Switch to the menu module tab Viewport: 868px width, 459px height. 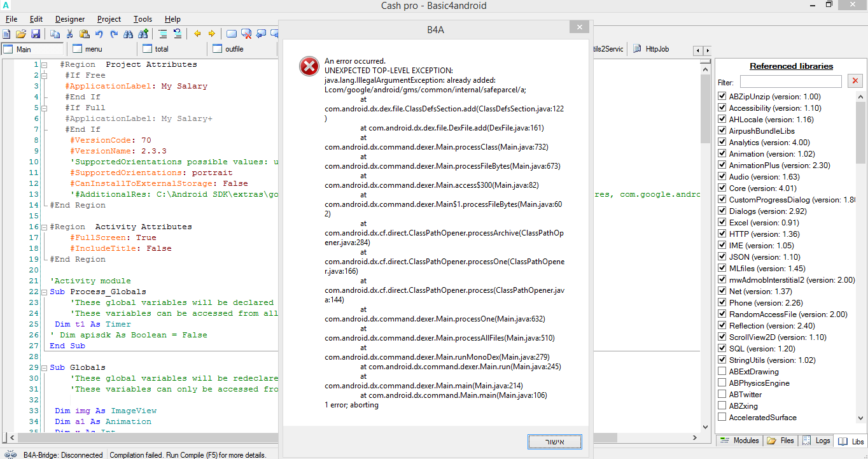pos(101,49)
